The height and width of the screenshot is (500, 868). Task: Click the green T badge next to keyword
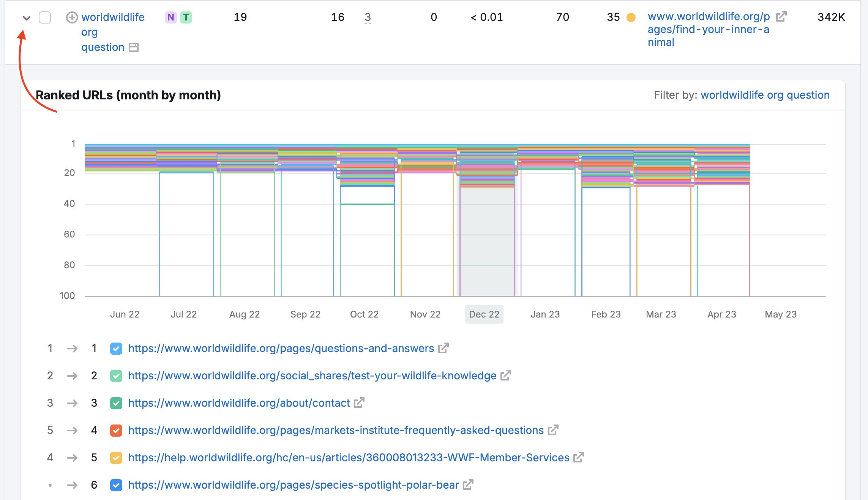[185, 17]
